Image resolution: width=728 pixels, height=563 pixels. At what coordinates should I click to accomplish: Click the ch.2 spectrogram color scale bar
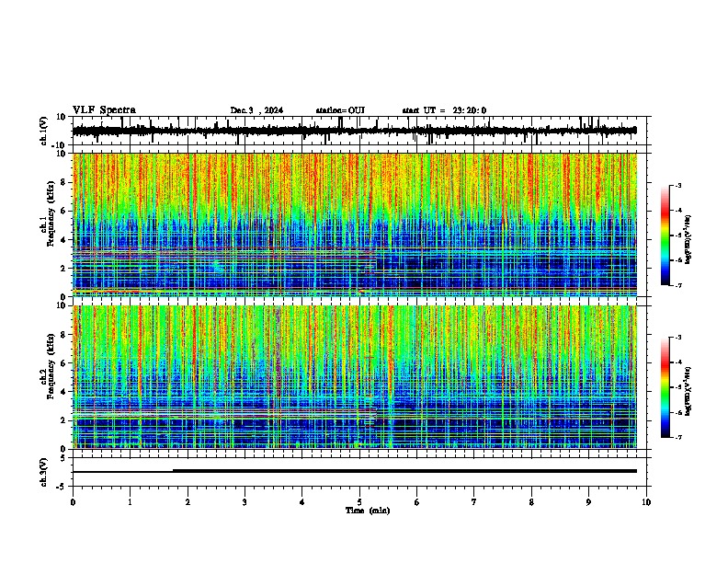tap(665, 387)
